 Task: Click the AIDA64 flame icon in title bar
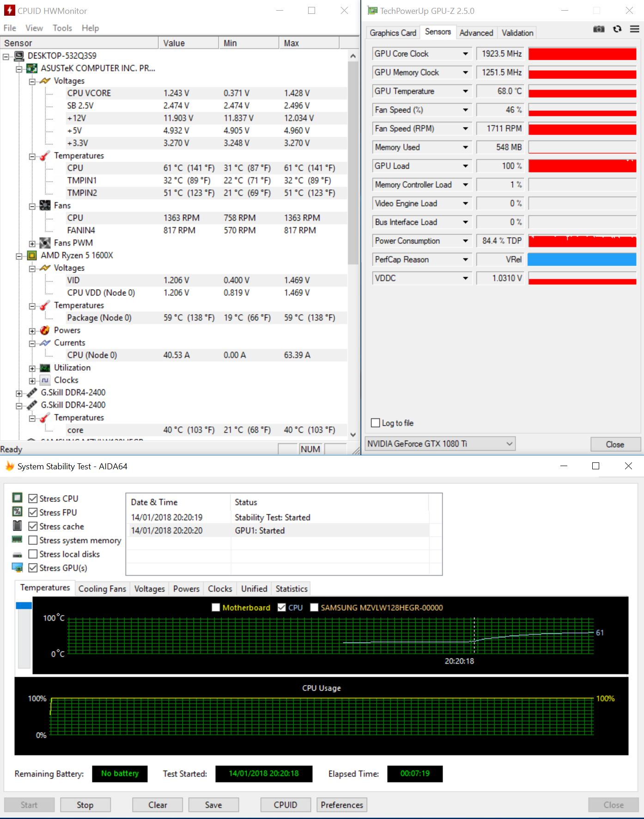10,466
